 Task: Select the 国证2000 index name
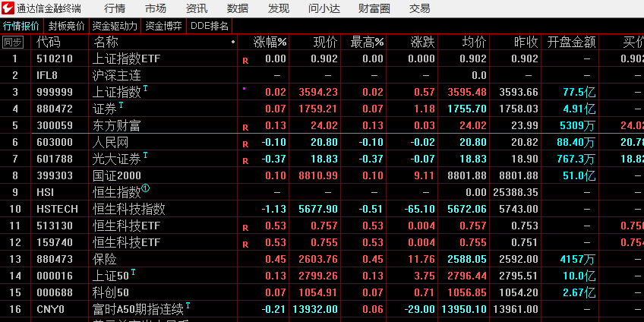tap(117, 175)
